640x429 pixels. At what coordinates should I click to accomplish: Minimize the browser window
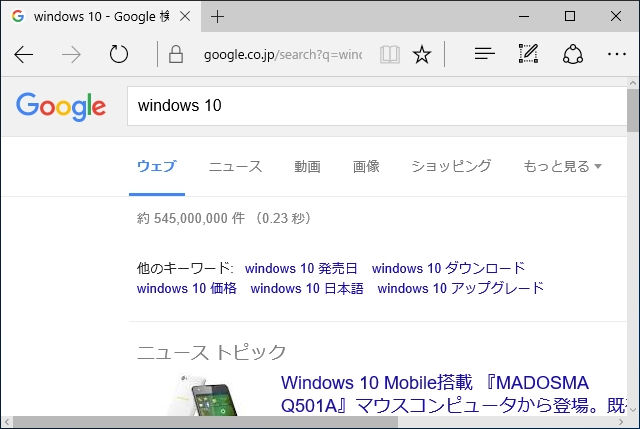point(524,16)
